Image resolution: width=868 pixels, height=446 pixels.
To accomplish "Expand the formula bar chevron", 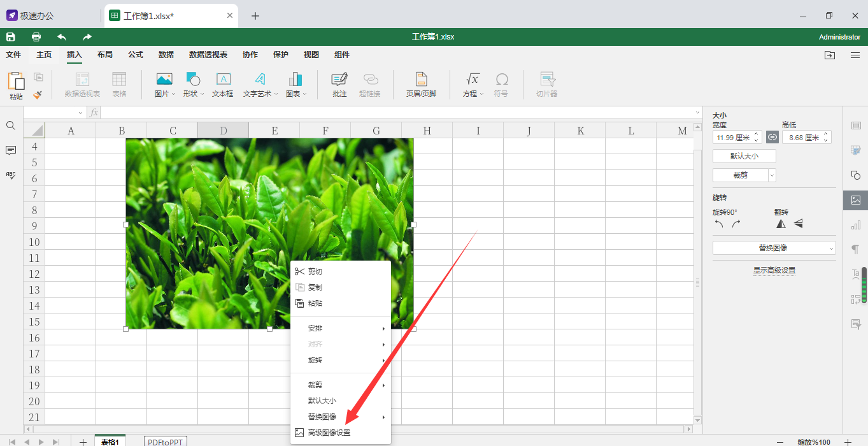I will tap(698, 113).
